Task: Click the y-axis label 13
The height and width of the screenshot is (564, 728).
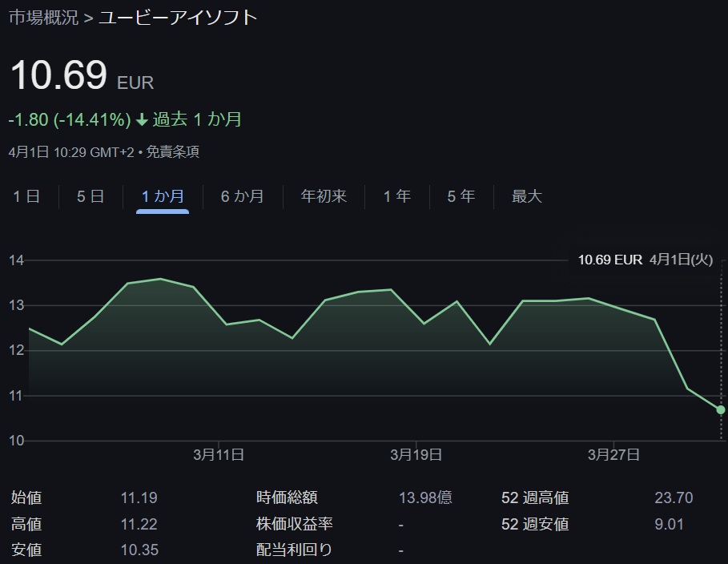Action: 16,305
